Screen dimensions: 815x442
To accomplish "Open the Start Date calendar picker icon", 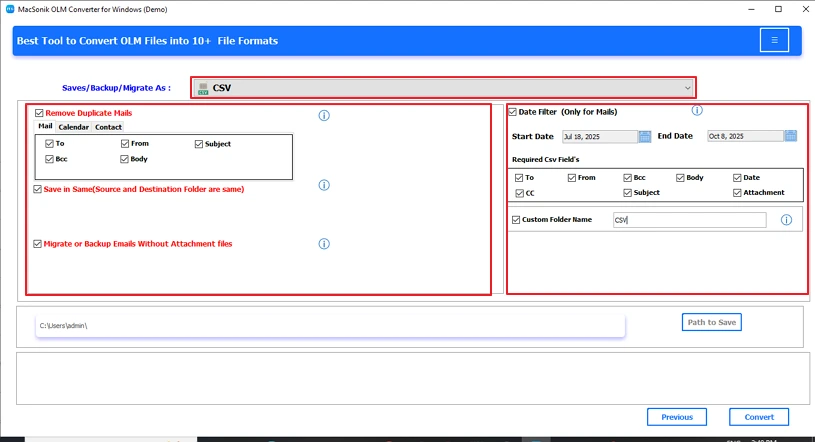I will coord(645,136).
